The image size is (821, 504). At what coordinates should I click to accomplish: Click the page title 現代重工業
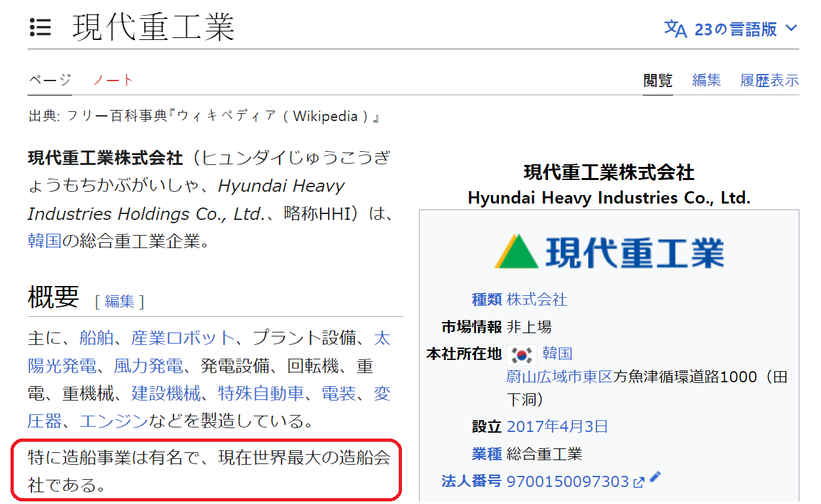[x=153, y=27]
